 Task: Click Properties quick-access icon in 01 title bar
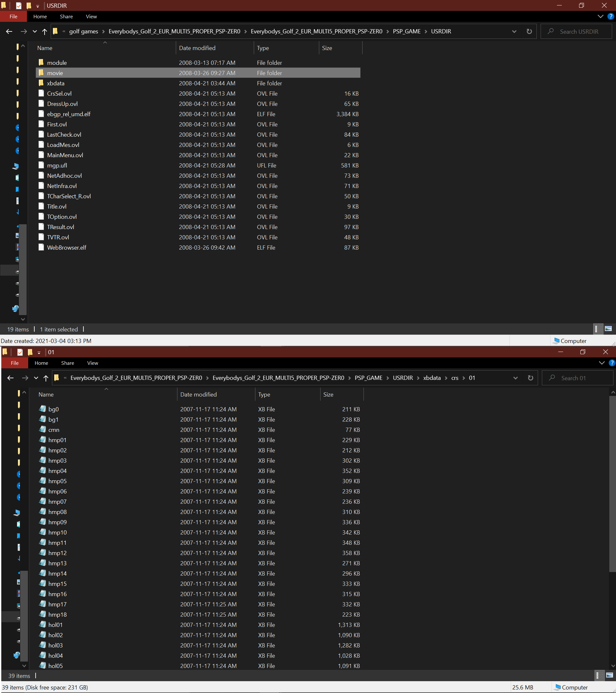coord(20,352)
